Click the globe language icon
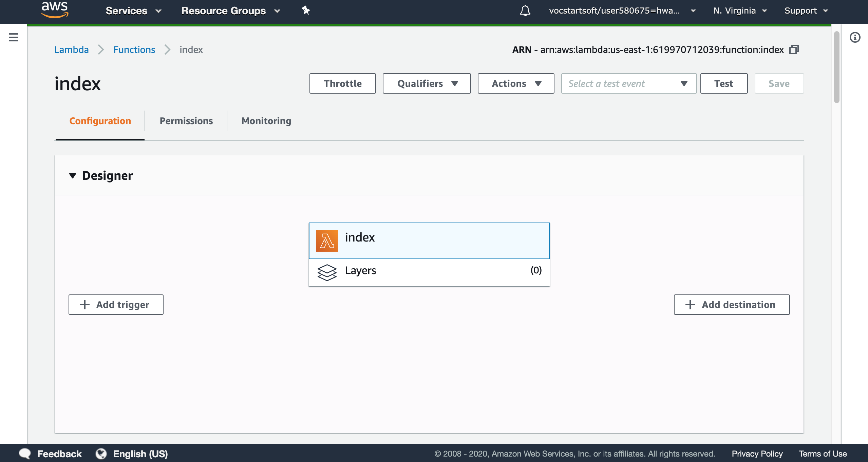Screen dimensions: 868x462 101,454
